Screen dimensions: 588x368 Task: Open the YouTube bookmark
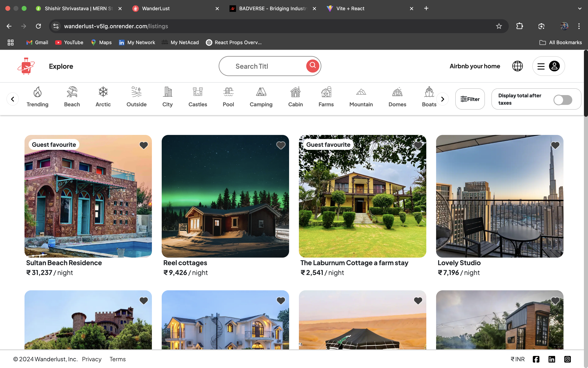click(69, 42)
